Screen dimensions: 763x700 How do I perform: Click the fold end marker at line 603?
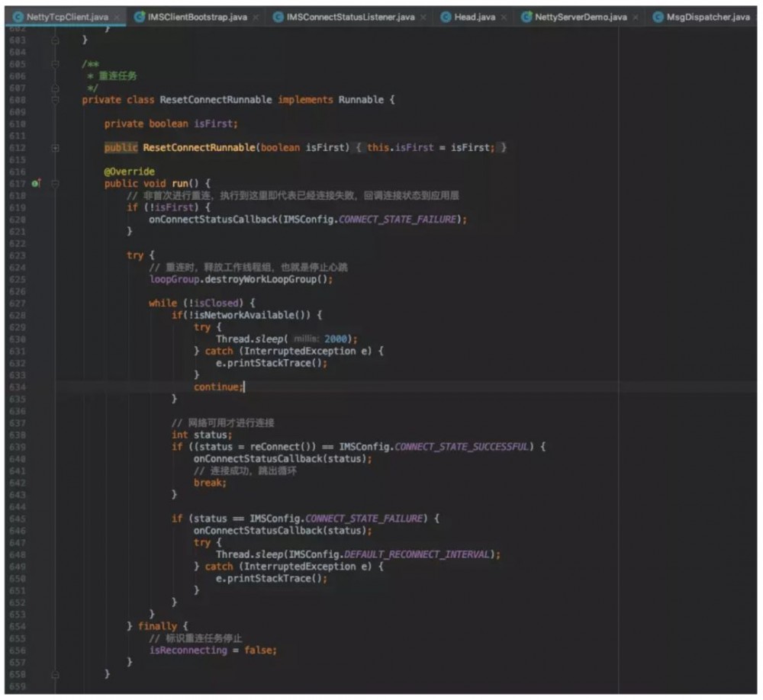click(x=55, y=40)
